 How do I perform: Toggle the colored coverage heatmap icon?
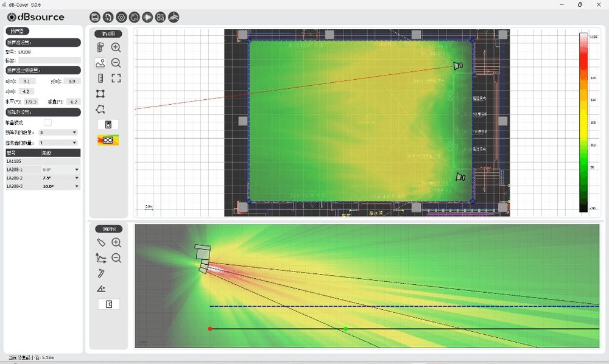[108, 140]
